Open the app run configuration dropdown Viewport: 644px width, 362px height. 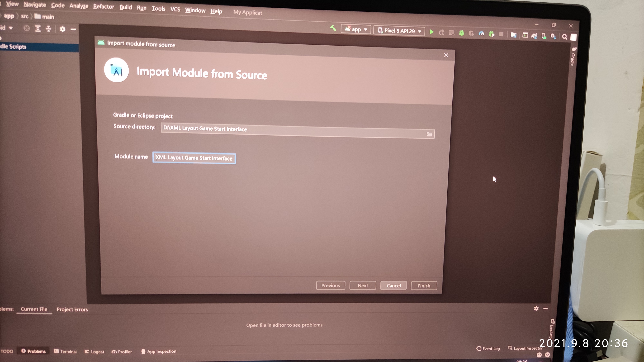pos(356,29)
